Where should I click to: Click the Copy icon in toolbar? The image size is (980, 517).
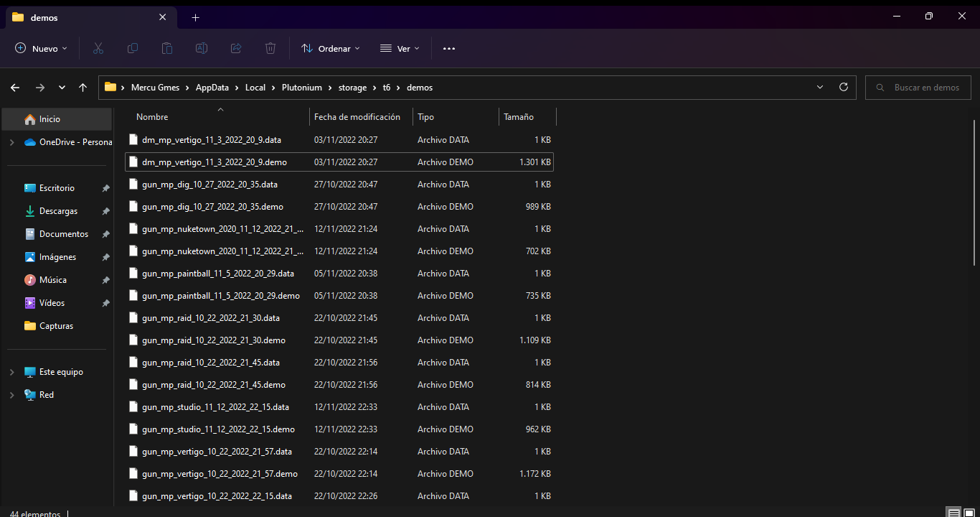pos(133,48)
